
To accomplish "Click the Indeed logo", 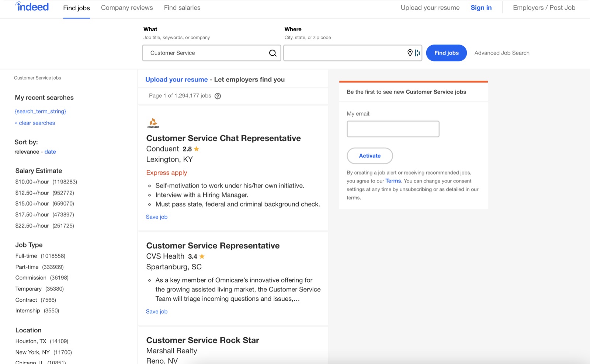I will 32,7.
